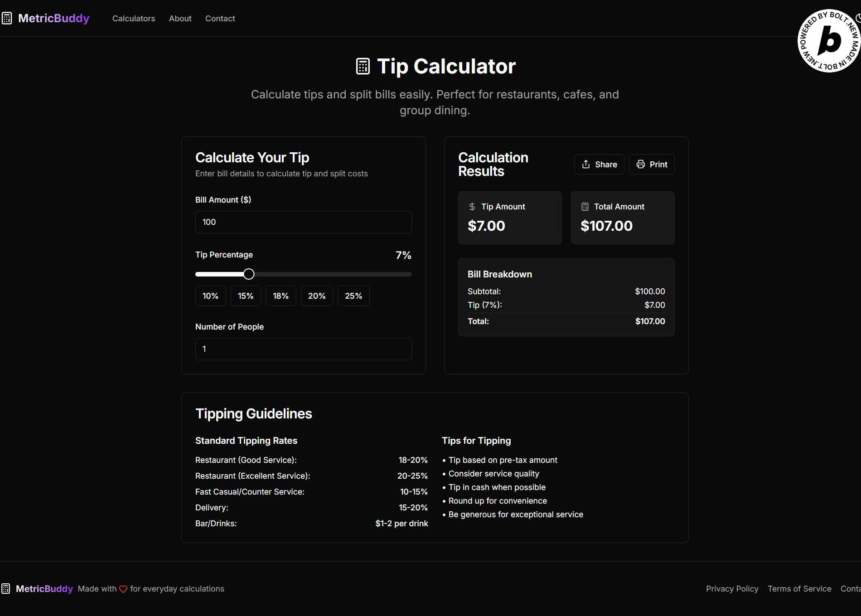
Task: Click the Bill Breakdown heading
Action: tap(500, 274)
